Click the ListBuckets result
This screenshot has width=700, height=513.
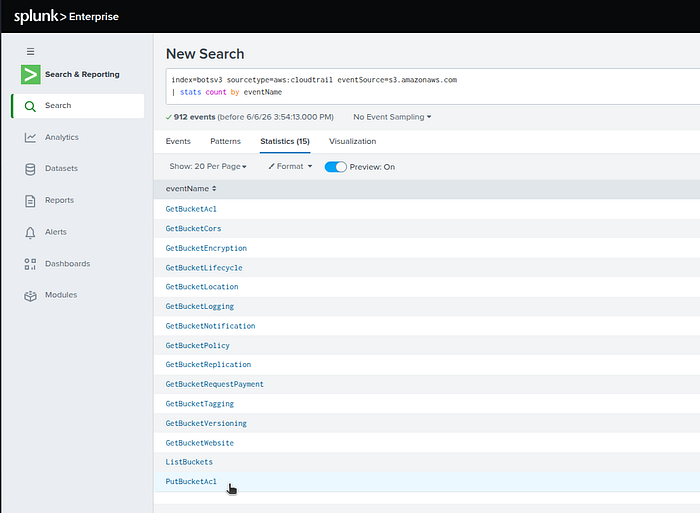(x=189, y=462)
